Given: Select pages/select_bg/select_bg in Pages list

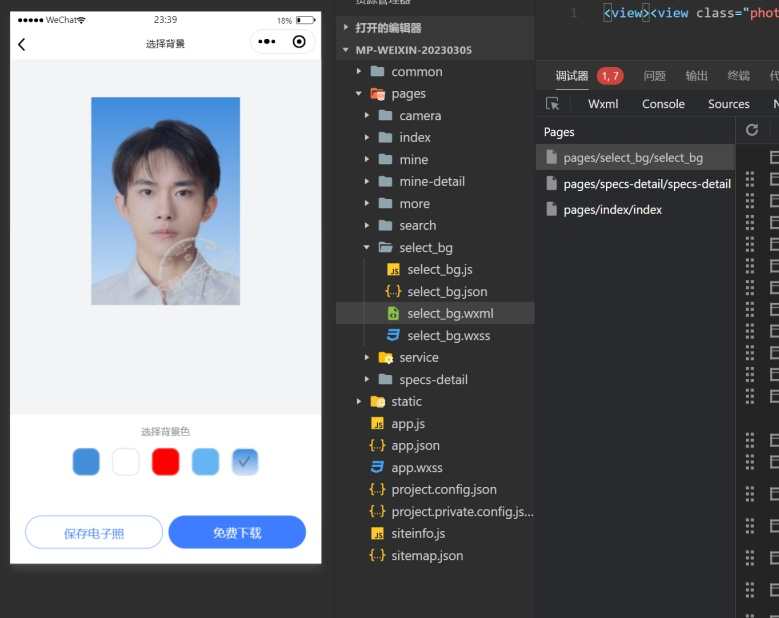Looking at the screenshot, I should [x=635, y=157].
